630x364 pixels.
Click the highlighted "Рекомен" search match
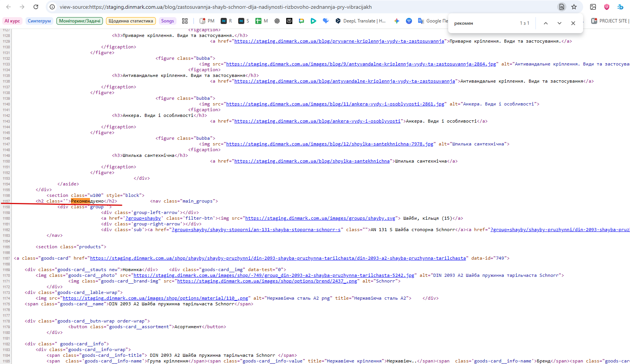[x=80, y=201]
